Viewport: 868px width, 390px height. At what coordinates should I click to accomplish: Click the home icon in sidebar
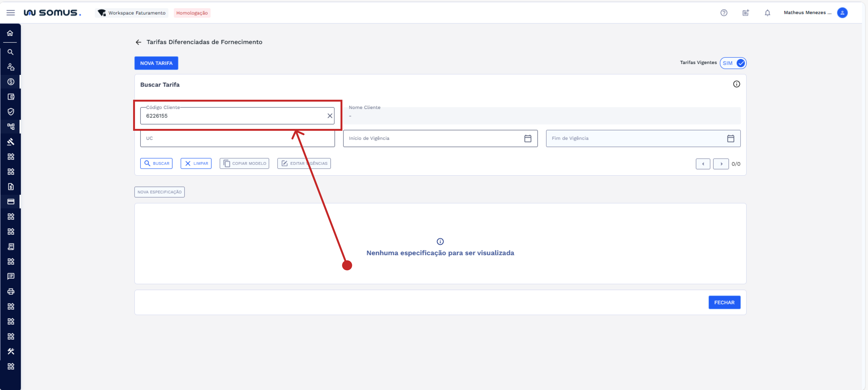10,33
